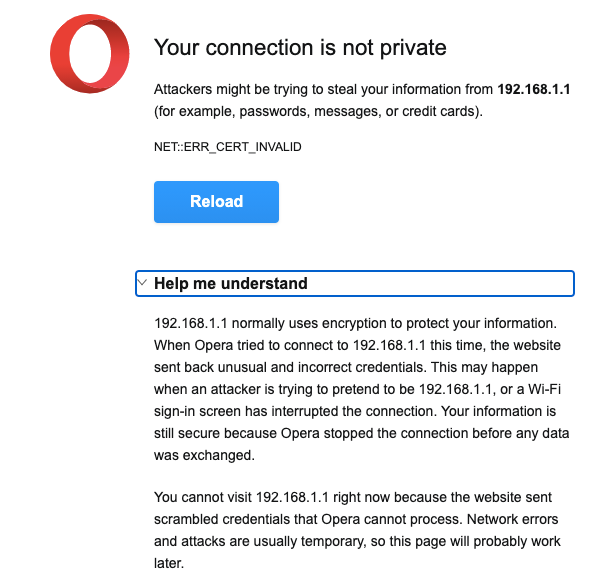Click the line starting "sent back unusual and incorrect"
Image resolution: width=603 pixels, height=577 pixels.
(x=354, y=368)
